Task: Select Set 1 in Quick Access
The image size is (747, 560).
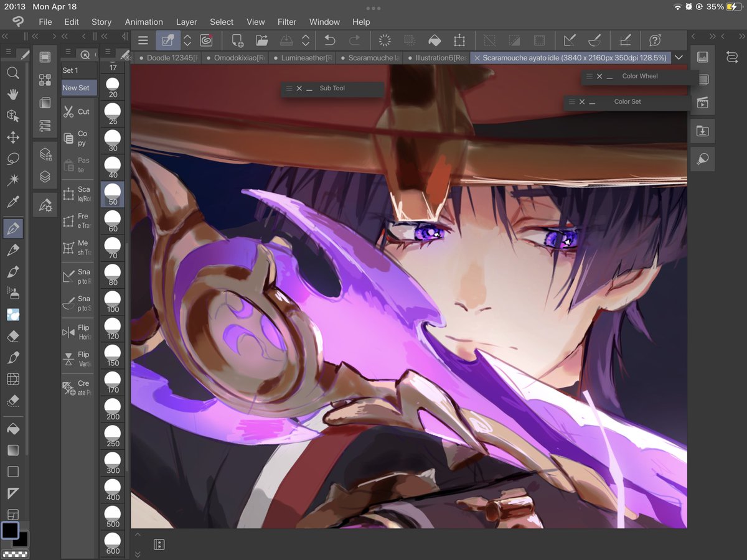Action: pyautogui.click(x=79, y=70)
